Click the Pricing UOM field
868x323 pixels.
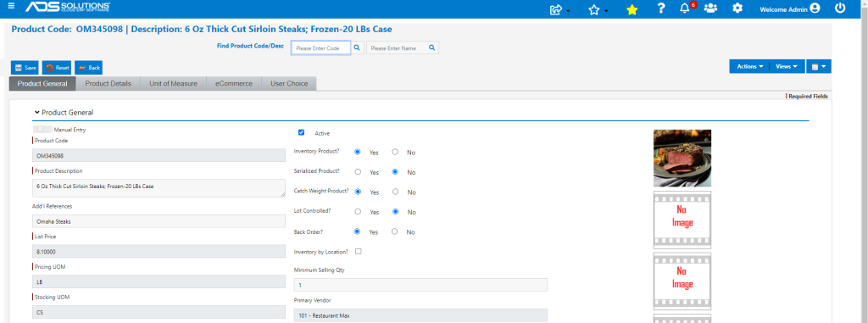159,282
